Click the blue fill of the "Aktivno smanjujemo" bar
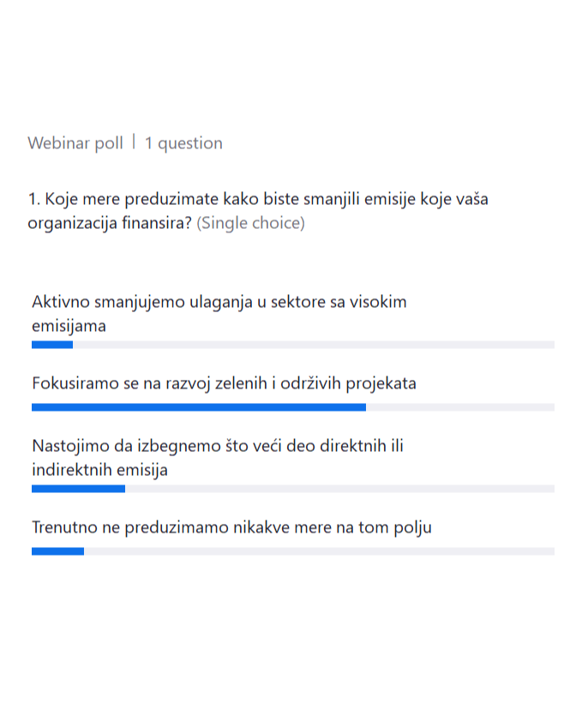This screenshot has height=728, width=582. (x=51, y=345)
